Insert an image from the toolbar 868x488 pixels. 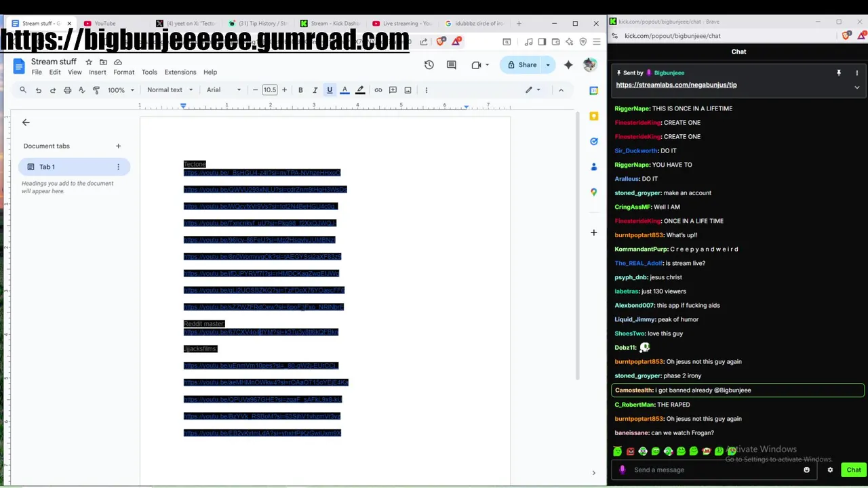408,90
